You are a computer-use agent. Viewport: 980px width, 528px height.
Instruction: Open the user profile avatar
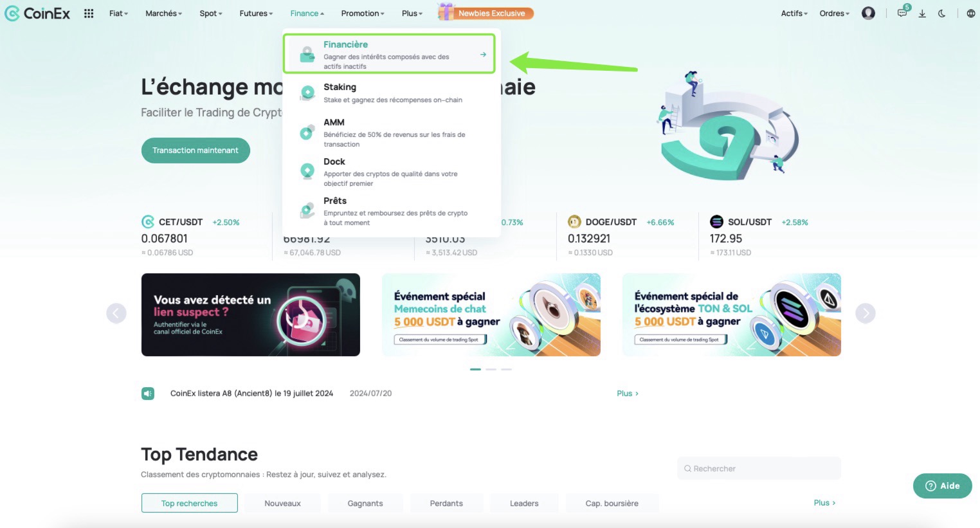[x=868, y=13]
